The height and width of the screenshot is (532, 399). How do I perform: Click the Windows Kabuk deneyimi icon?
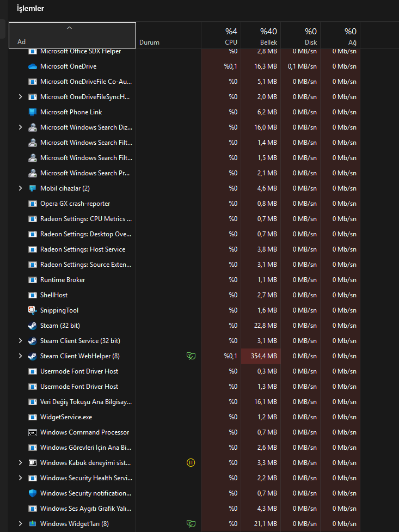tap(33, 463)
